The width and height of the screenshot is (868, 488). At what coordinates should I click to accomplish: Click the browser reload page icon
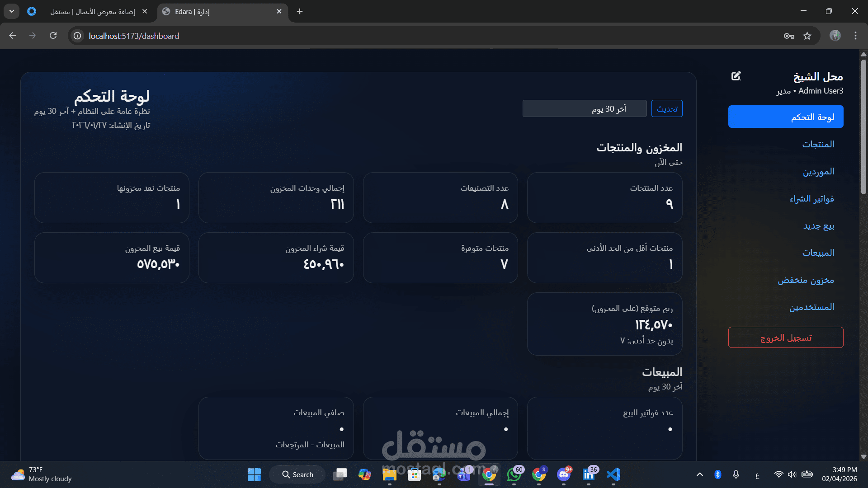[x=53, y=36]
